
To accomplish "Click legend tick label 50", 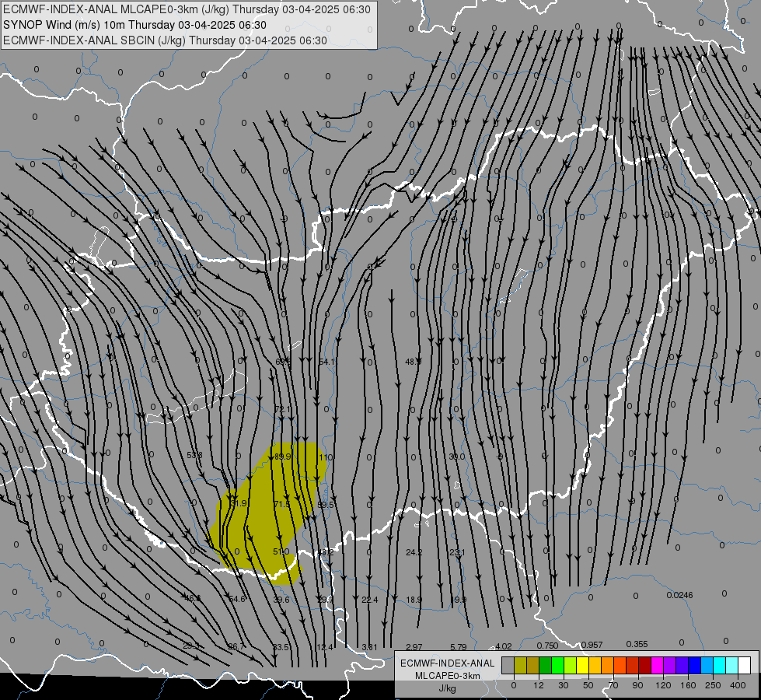I will click(588, 685).
